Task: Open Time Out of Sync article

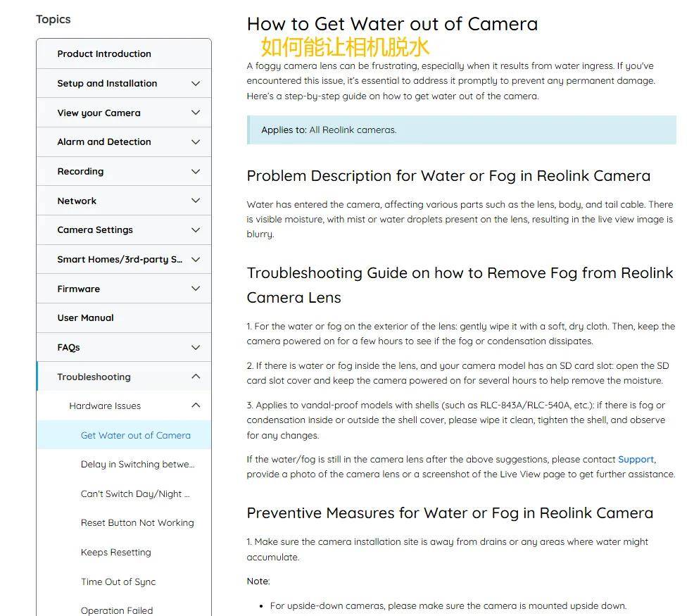Action: pos(118,582)
